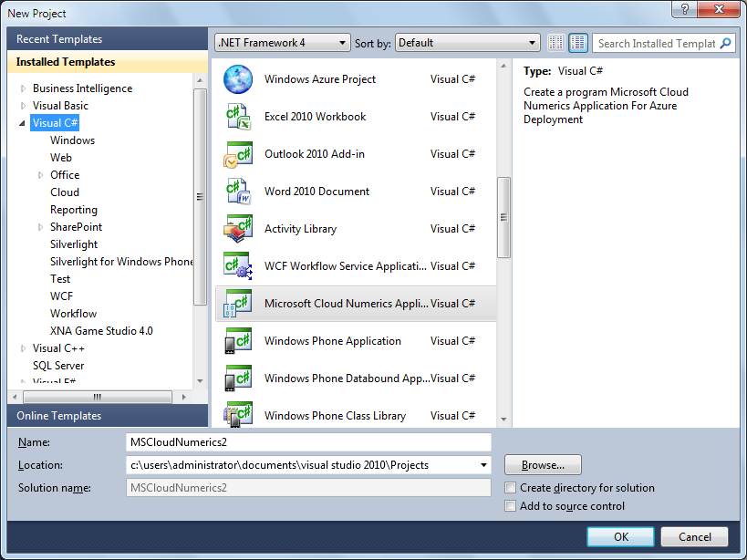Click the Excel 2010 Workbook template icon
The height and width of the screenshot is (560, 747).
pos(238,117)
